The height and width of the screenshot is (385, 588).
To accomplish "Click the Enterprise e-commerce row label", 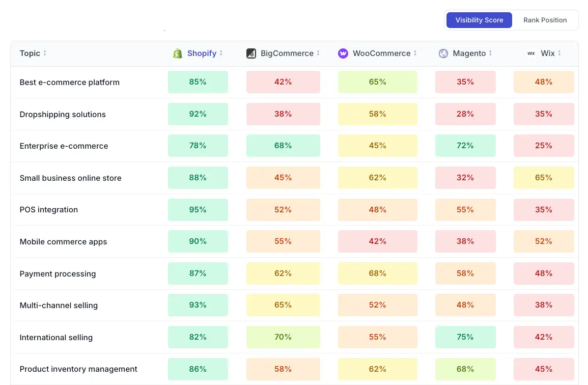I will pyautogui.click(x=64, y=146).
